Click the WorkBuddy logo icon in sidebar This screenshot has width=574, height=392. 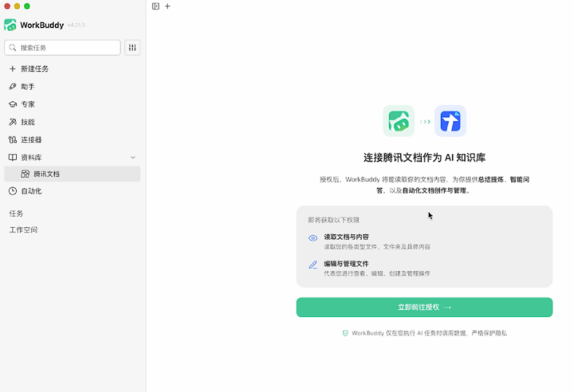coord(10,25)
